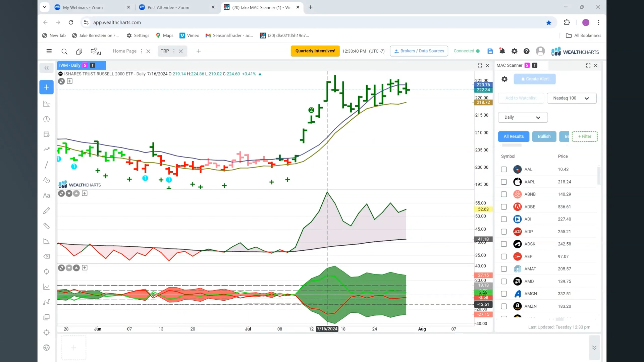The width and height of the screenshot is (644, 362).
Task: Filter scanner by Bullish results
Action: click(544, 136)
